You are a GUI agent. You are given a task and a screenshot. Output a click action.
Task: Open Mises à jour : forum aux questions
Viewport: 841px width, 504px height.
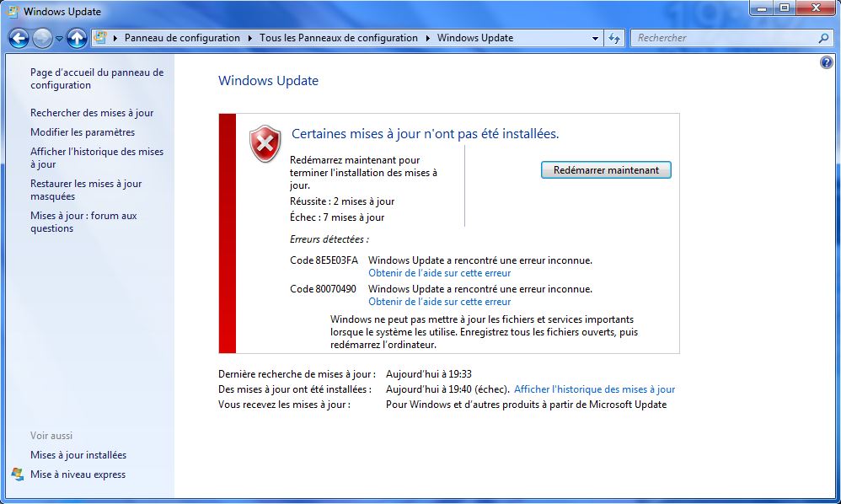(x=83, y=222)
